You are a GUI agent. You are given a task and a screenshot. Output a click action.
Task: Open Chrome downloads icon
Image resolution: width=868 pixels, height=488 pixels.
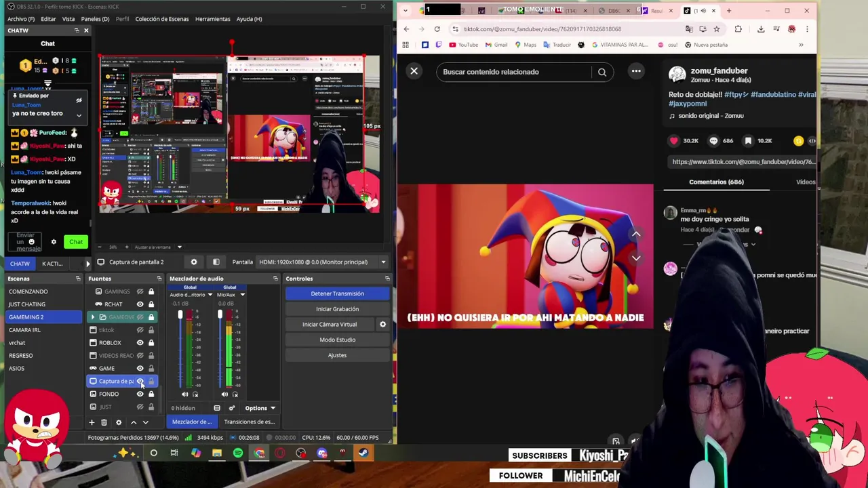[761, 29]
